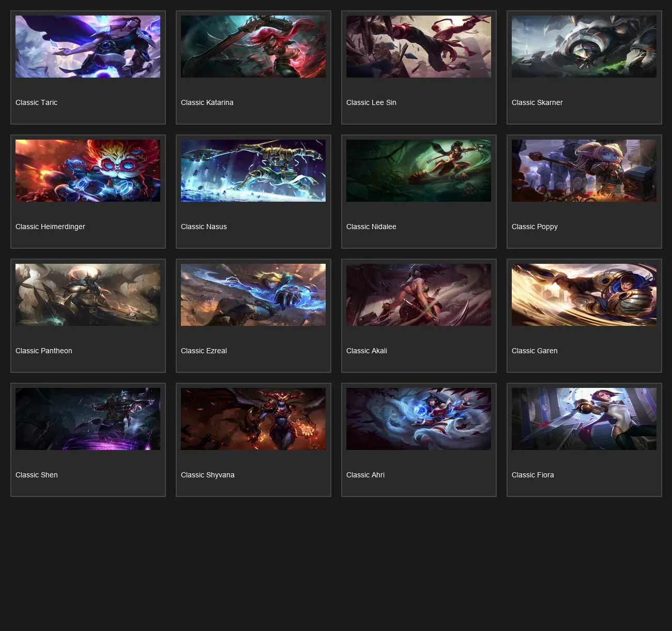
Task: Open the Classic Katarina splash image
Action: 253,47
